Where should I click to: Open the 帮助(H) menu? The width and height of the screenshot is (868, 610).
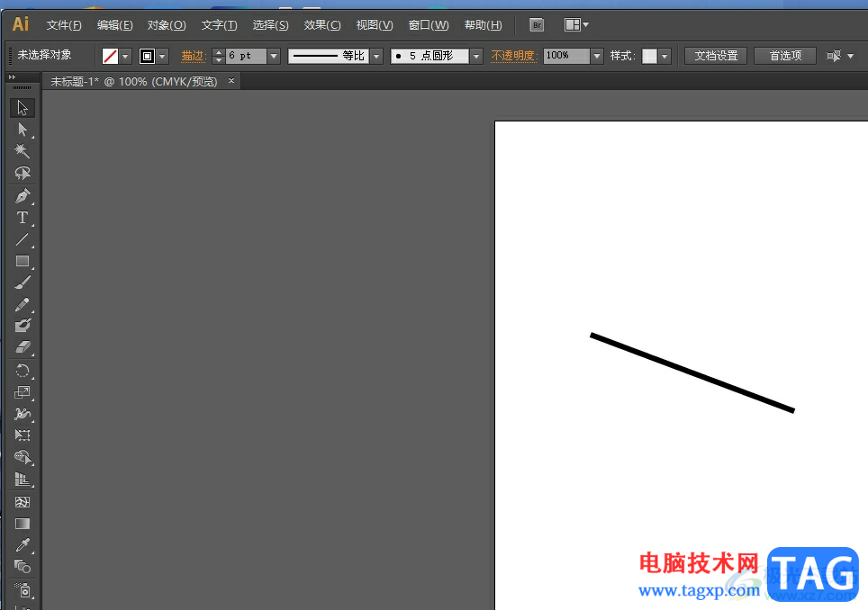tap(484, 25)
